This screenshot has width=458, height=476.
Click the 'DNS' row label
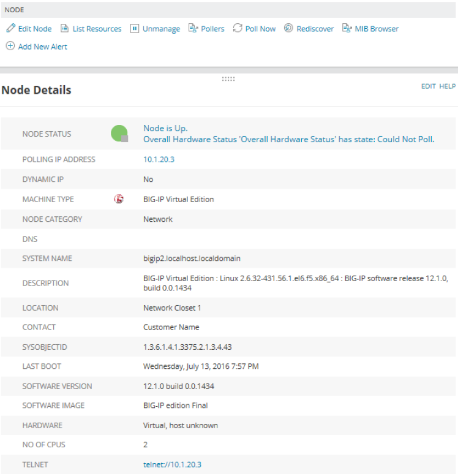tap(30, 239)
